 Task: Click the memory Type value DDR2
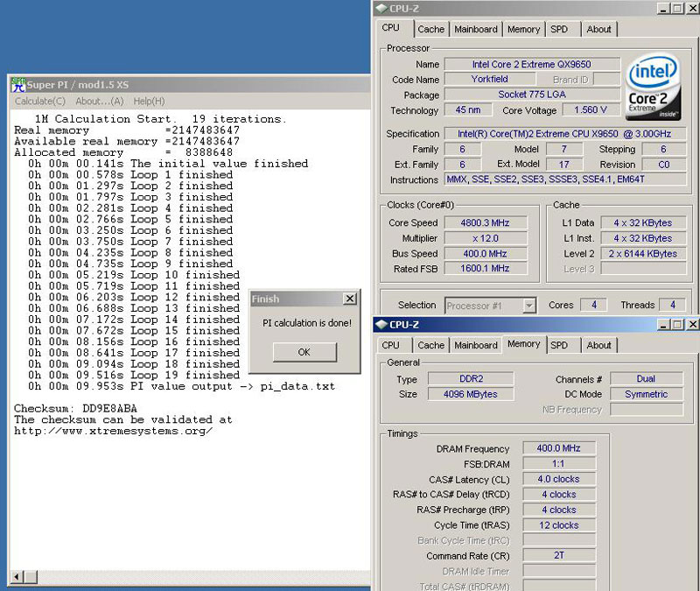tap(471, 378)
